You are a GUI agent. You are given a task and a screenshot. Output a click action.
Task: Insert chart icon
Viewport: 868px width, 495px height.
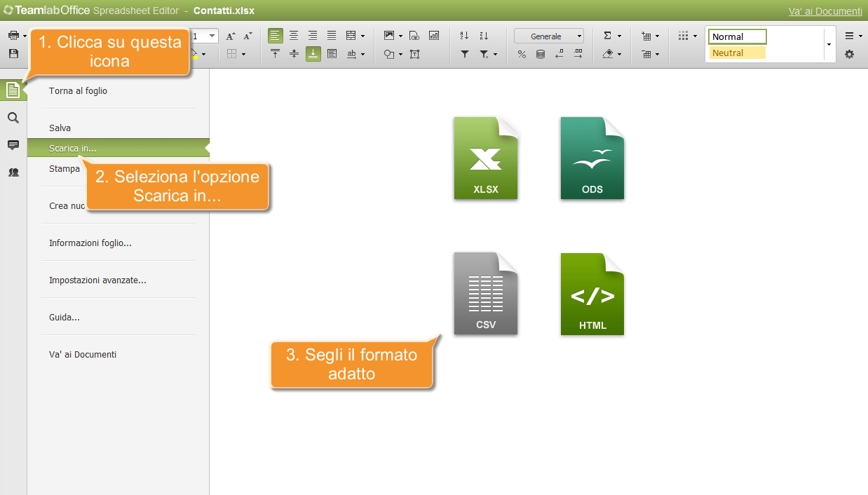pos(434,36)
